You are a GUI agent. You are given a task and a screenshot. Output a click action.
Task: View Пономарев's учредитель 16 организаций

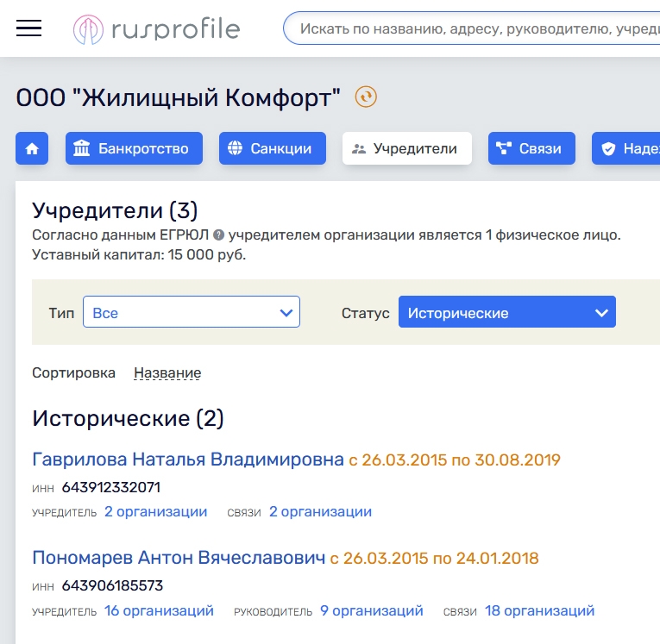tap(159, 610)
